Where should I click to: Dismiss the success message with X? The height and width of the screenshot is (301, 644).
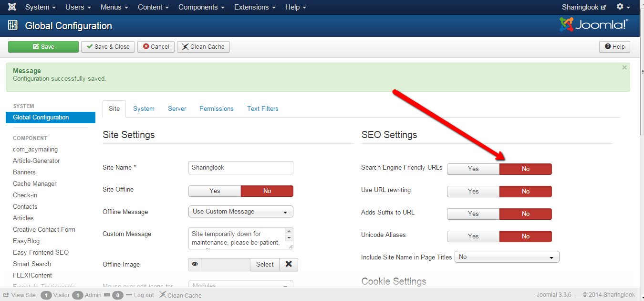coord(624,68)
